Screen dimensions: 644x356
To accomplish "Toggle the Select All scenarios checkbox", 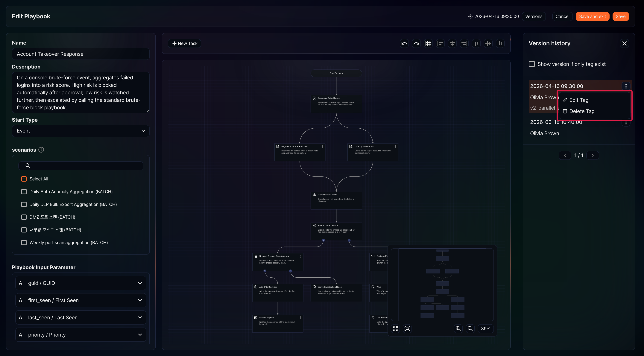I will pos(24,179).
